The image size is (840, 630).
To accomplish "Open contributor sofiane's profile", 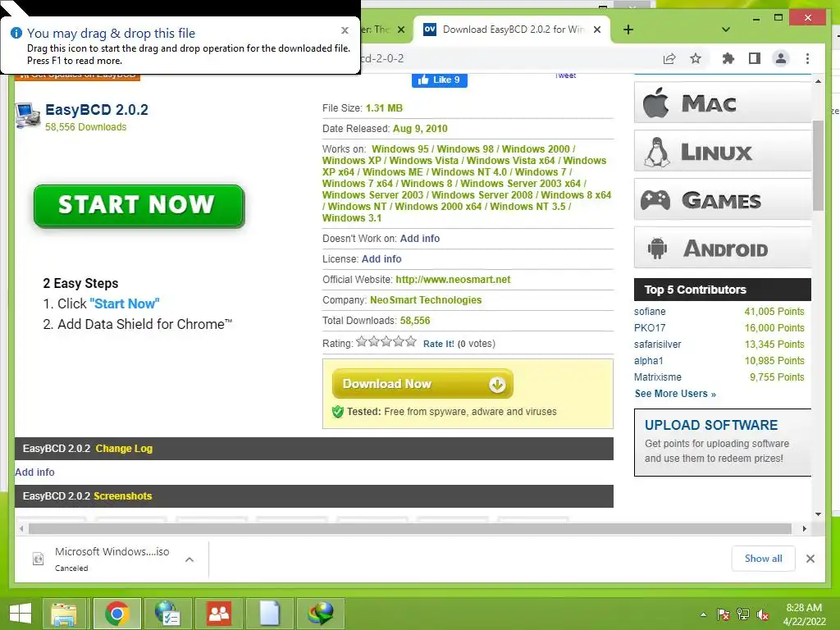I will 650,311.
